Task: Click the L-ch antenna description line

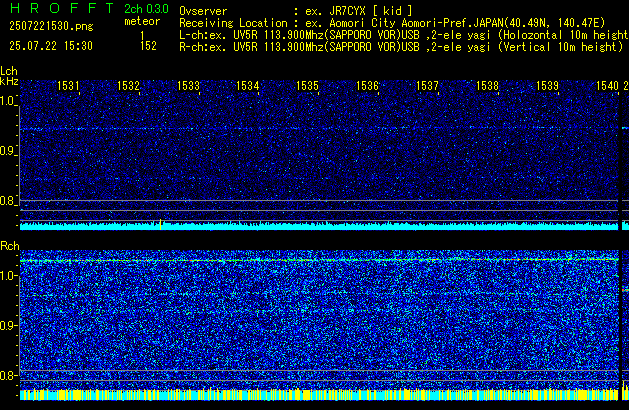Action: point(404,35)
